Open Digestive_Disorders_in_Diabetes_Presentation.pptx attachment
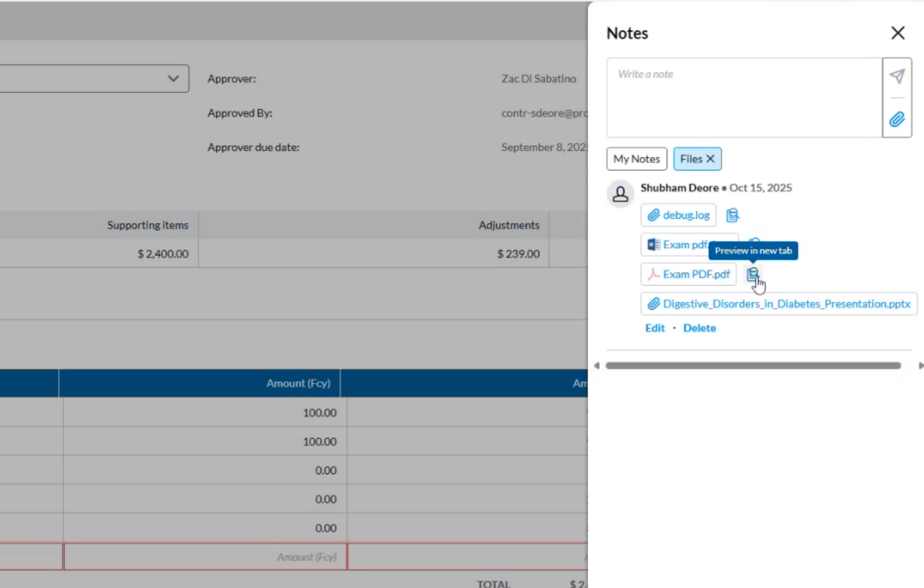Image resolution: width=924 pixels, height=588 pixels. point(779,304)
